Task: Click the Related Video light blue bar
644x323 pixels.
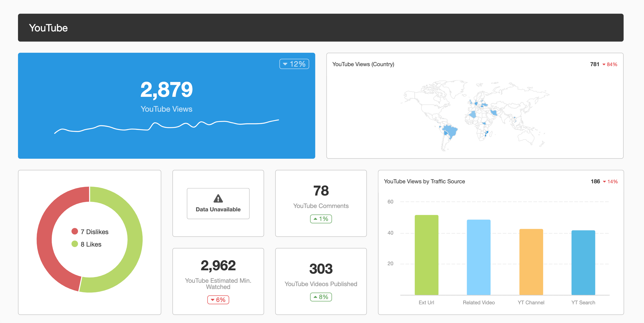Action: [479, 257]
